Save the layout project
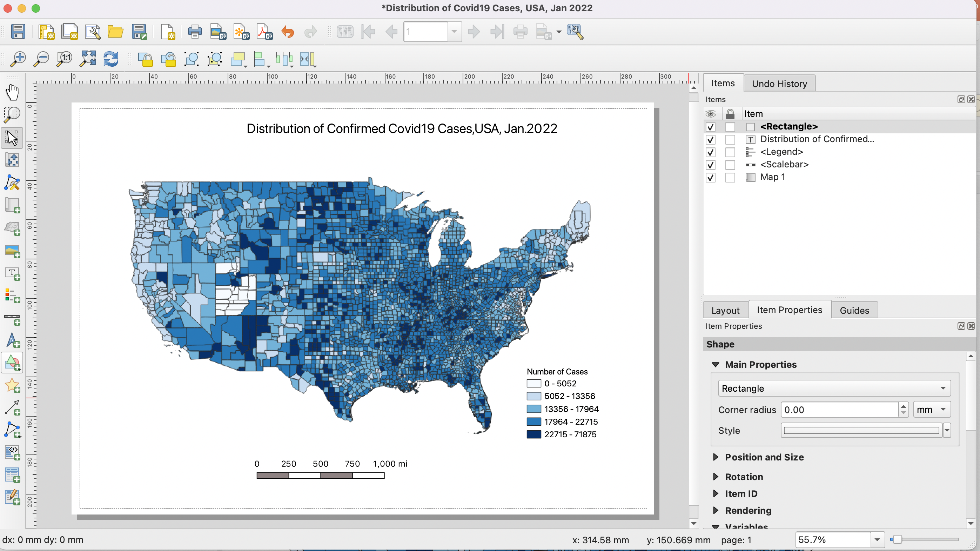Screen dimensions: 980x551 [x=18, y=32]
